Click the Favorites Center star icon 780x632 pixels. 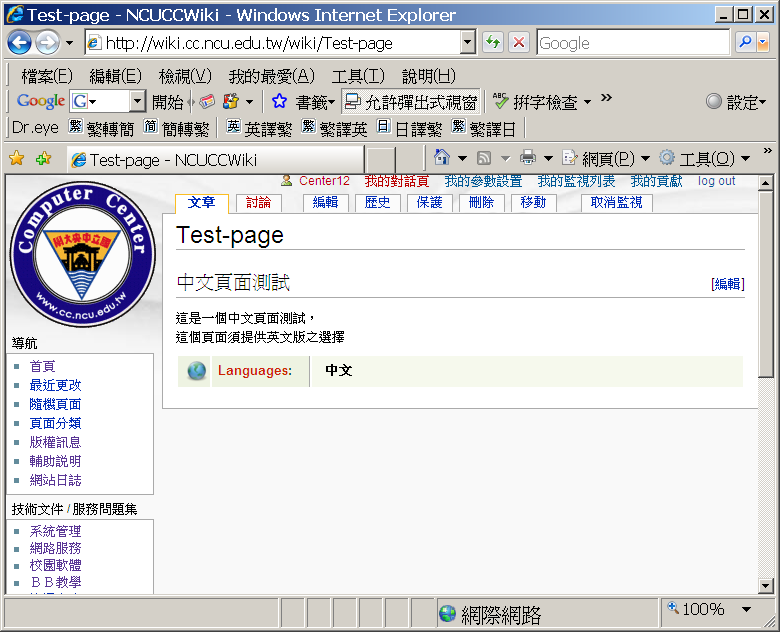click(16, 159)
